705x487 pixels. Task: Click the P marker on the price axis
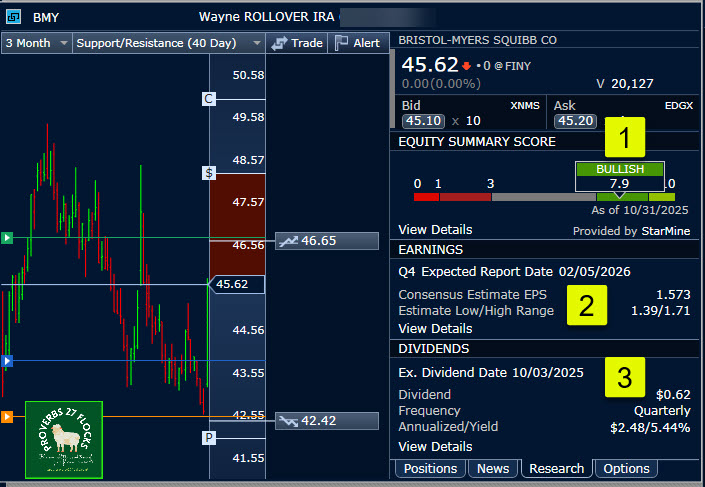[209, 438]
